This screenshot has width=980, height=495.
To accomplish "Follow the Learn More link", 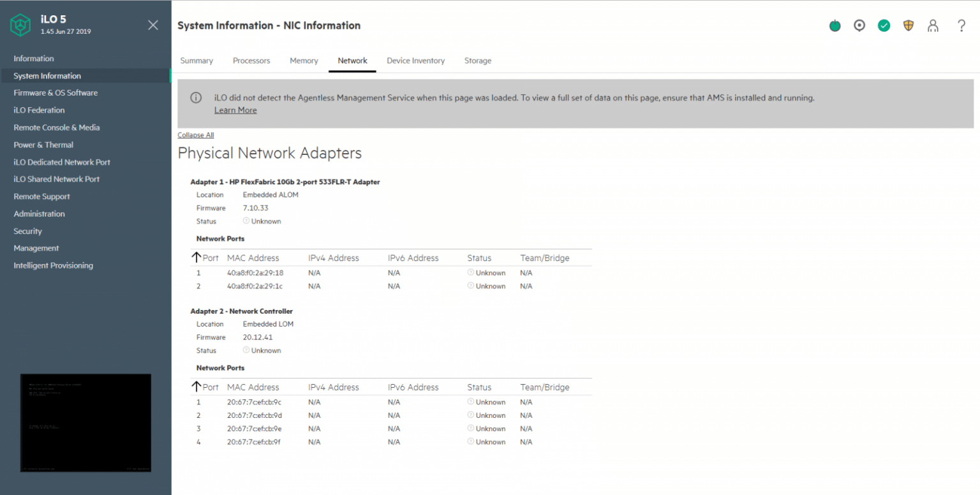I will click(235, 110).
